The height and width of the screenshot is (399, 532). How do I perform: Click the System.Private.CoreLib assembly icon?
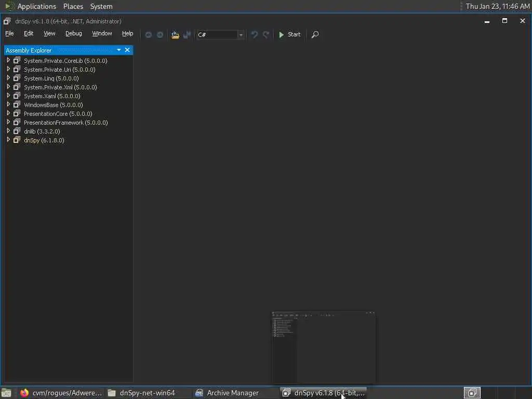point(17,60)
